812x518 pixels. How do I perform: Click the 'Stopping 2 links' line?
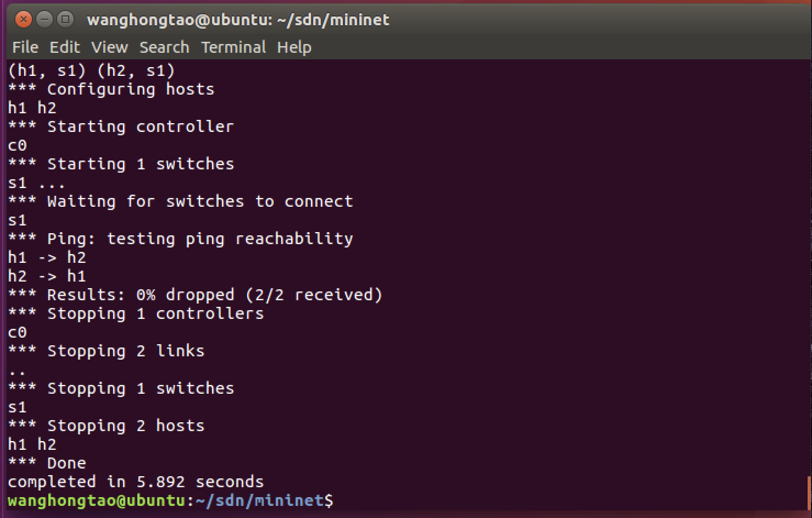(x=106, y=351)
